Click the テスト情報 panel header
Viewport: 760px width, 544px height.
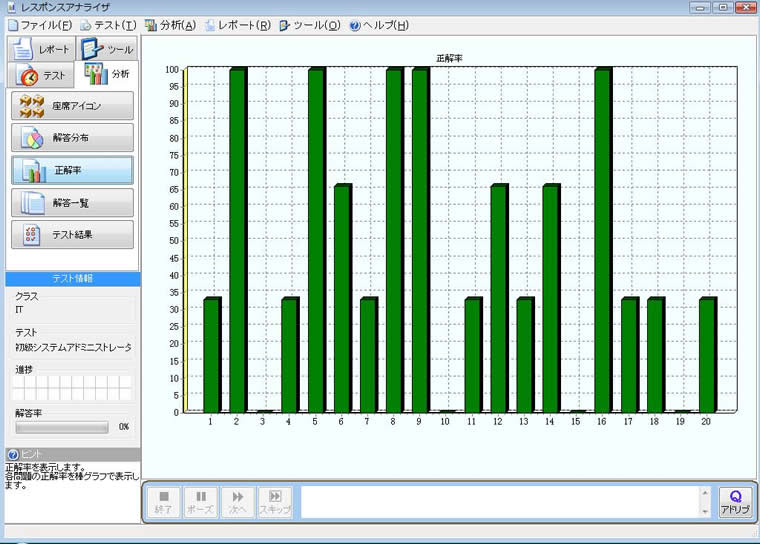tap(73, 278)
